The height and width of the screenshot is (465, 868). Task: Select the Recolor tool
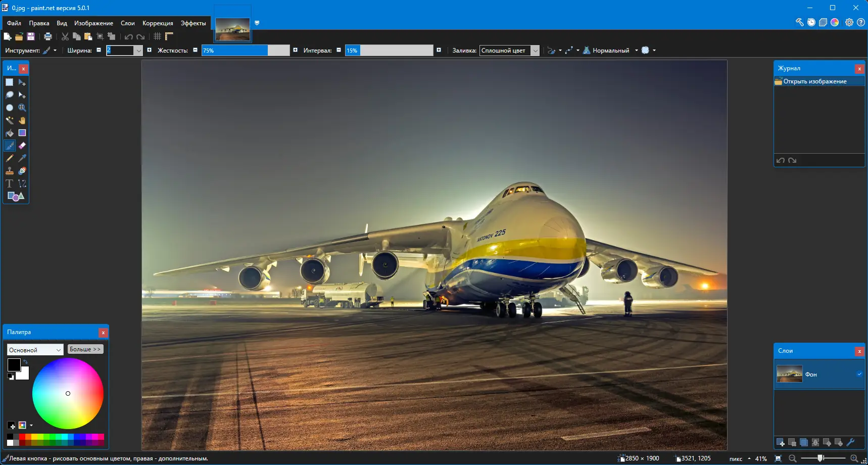(22, 171)
